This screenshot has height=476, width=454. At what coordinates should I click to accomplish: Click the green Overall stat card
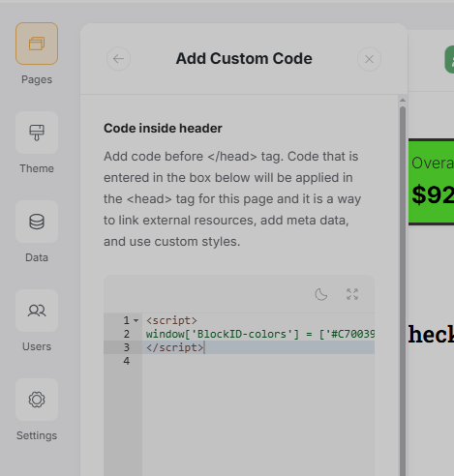(431, 182)
